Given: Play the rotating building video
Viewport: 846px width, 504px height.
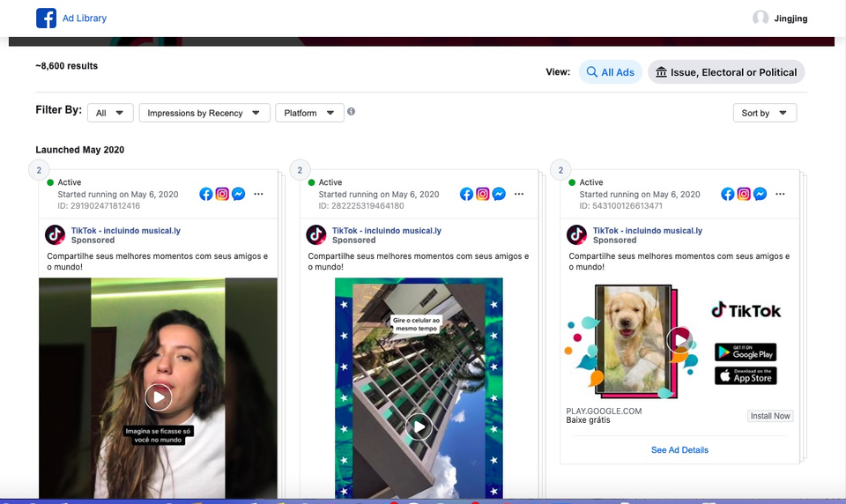Looking at the screenshot, I should click(x=419, y=426).
